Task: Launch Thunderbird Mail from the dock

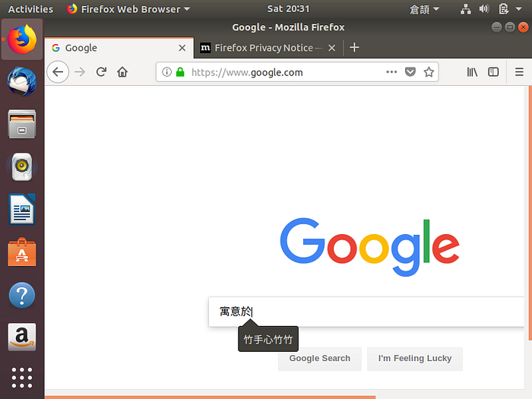Action: (x=22, y=81)
